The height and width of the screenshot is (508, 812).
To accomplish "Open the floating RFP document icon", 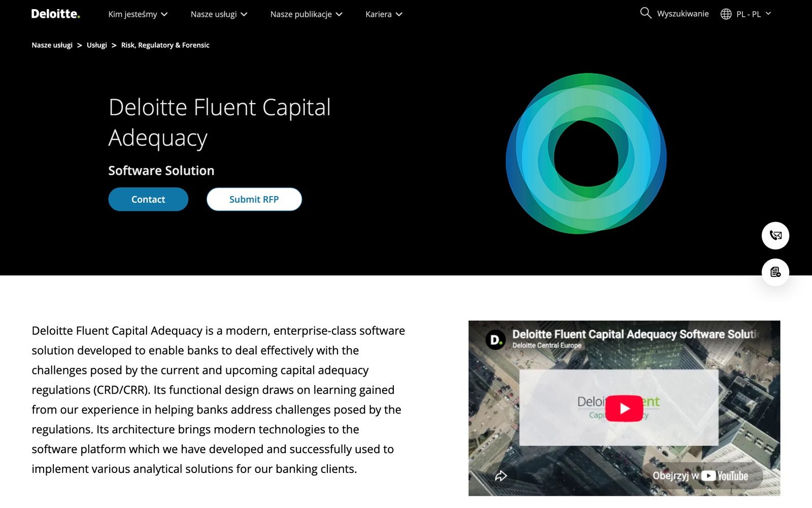I will (775, 272).
